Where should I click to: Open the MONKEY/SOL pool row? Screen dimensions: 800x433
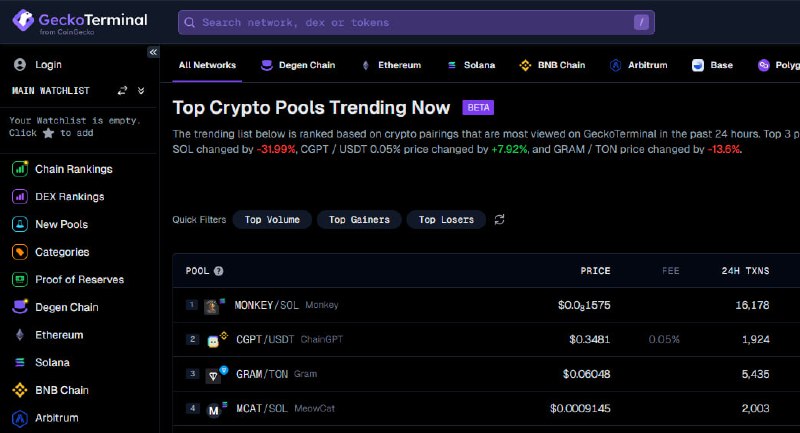[x=486, y=305]
